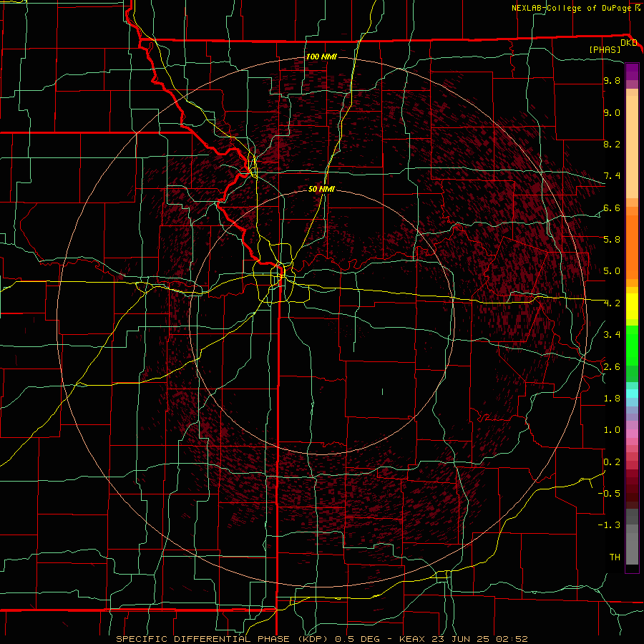Click the 9.0 value on the color scale
Screen dimensions: 644x644
pyautogui.click(x=612, y=112)
